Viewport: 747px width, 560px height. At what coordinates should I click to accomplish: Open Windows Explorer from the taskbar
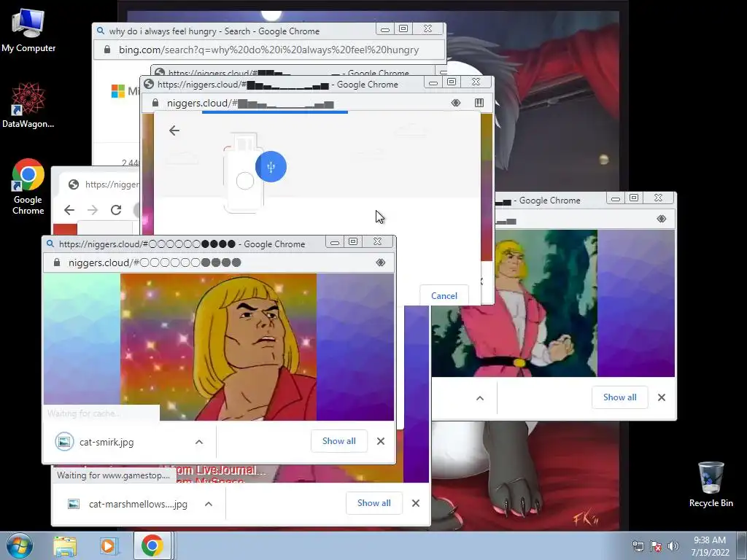pyautogui.click(x=65, y=546)
